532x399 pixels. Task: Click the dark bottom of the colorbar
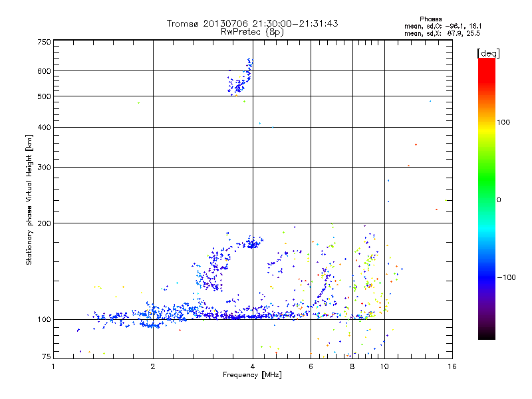[487, 331]
